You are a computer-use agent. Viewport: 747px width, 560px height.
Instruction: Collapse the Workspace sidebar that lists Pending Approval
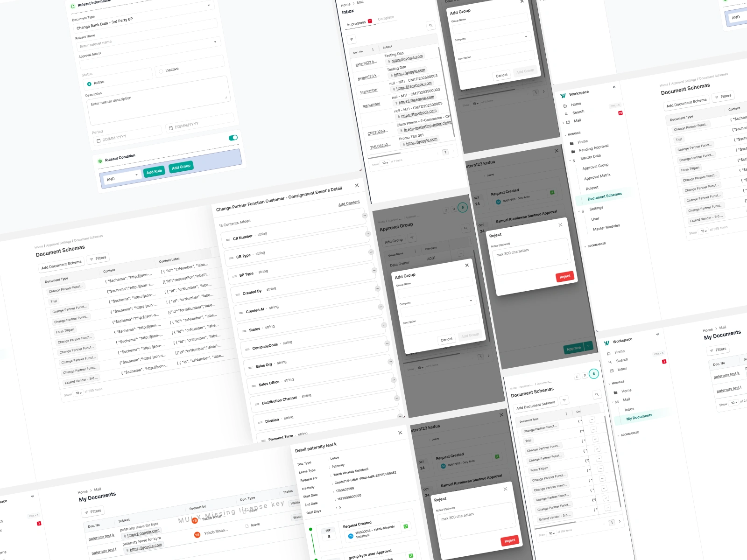tap(614, 87)
